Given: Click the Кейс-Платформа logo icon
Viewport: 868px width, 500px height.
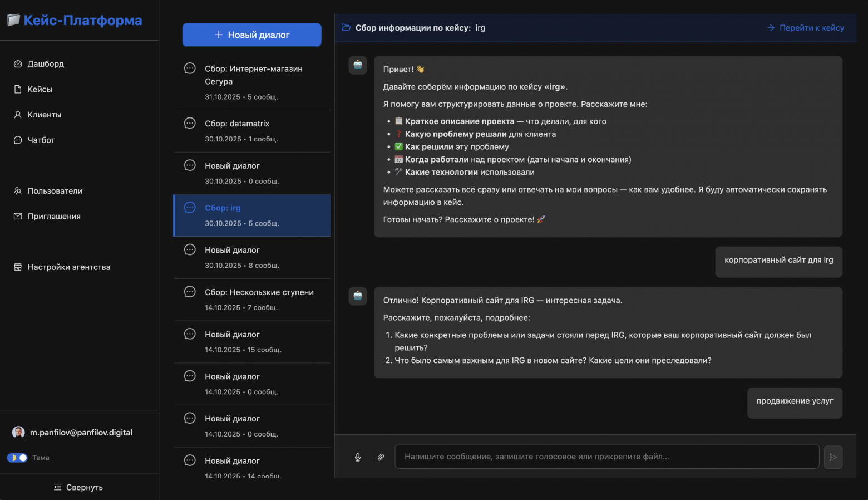Looking at the screenshot, I should point(12,18).
